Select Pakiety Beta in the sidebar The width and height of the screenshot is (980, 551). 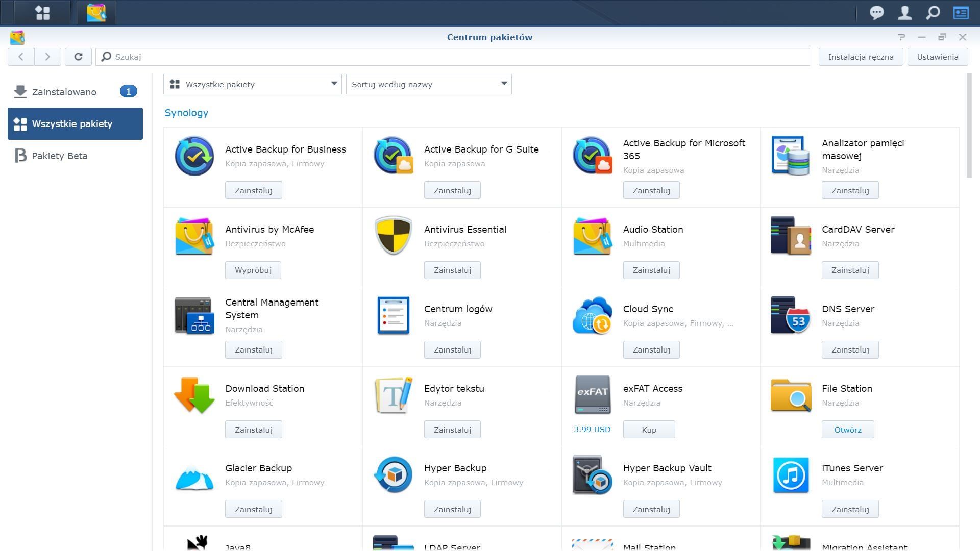pos(75,156)
